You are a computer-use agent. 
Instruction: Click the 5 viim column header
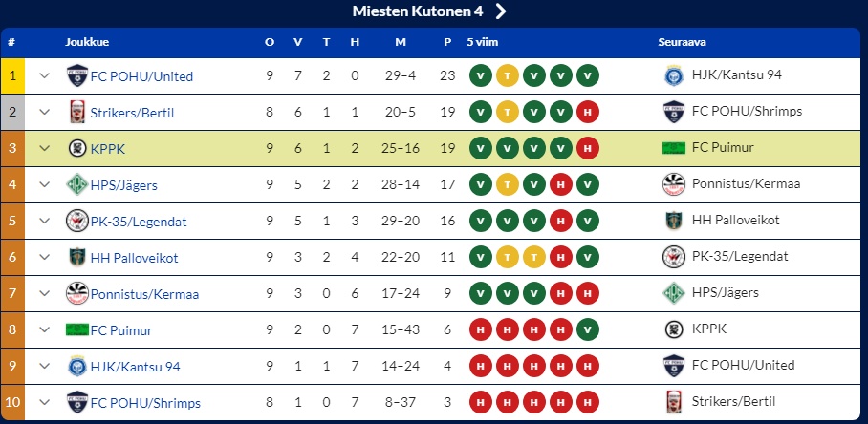point(482,42)
